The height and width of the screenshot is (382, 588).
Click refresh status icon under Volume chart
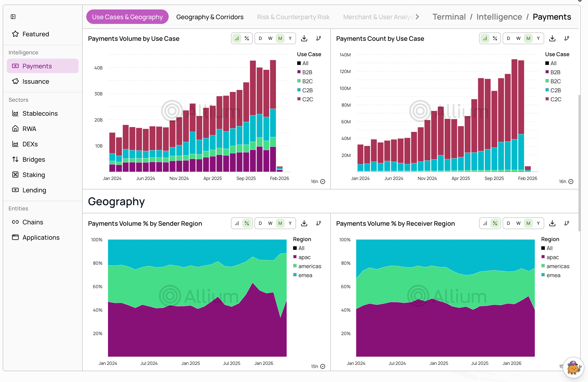(x=323, y=182)
